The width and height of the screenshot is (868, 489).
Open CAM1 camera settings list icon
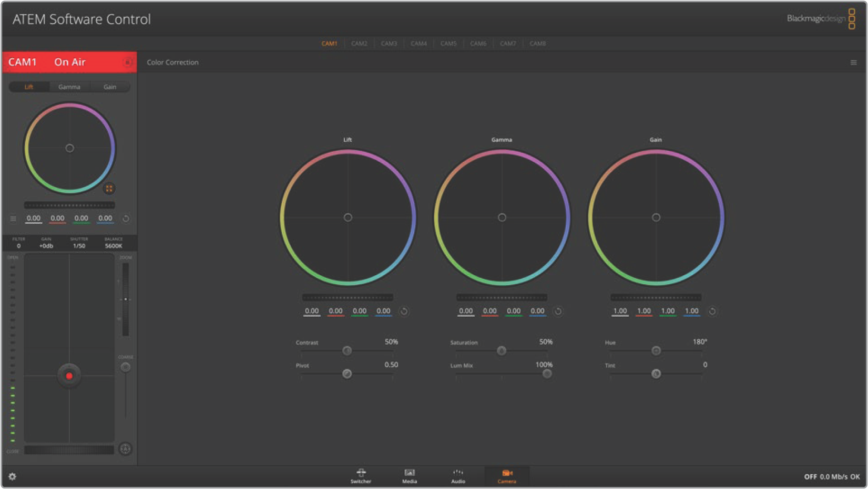point(13,219)
